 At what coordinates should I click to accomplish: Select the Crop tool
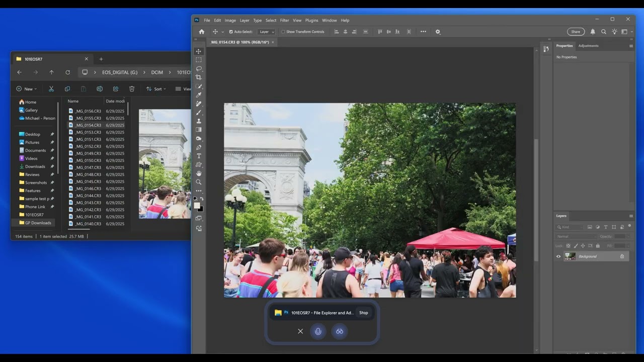click(198, 77)
